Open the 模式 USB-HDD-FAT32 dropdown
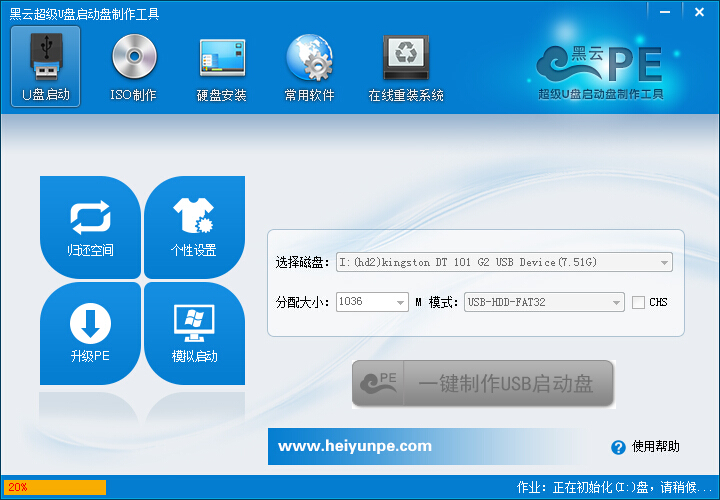Image resolution: width=720 pixels, height=500 pixels. pos(544,303)
